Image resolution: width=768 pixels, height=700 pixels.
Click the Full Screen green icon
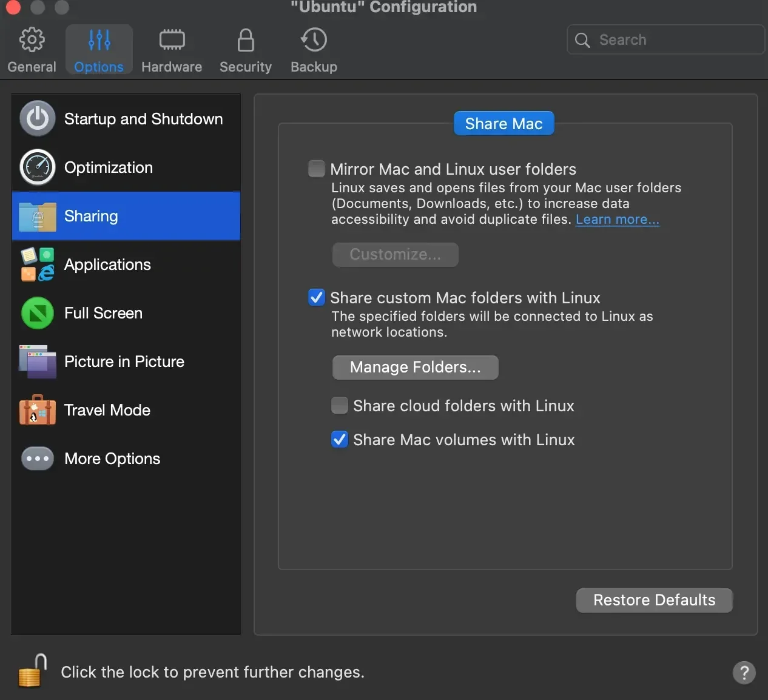pyautogui.click(x=38, y=313)
